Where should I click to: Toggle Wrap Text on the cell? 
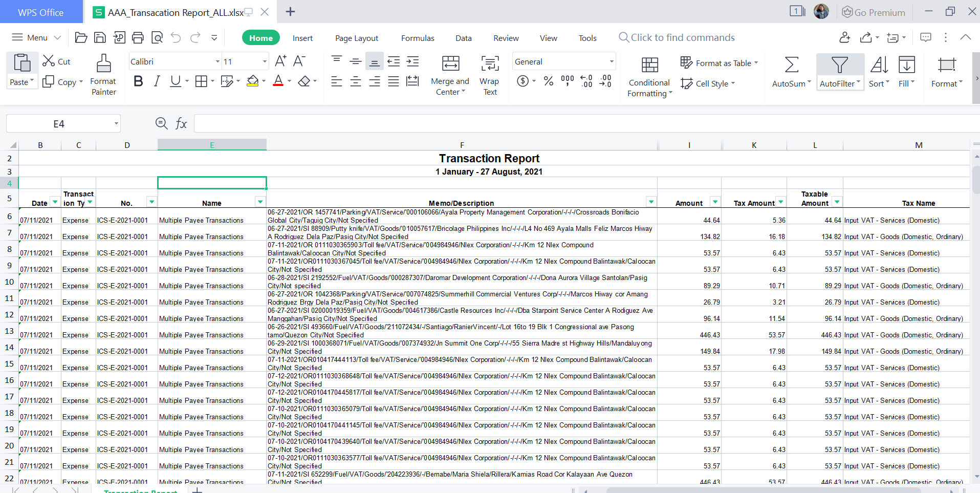tap(490, 75)
